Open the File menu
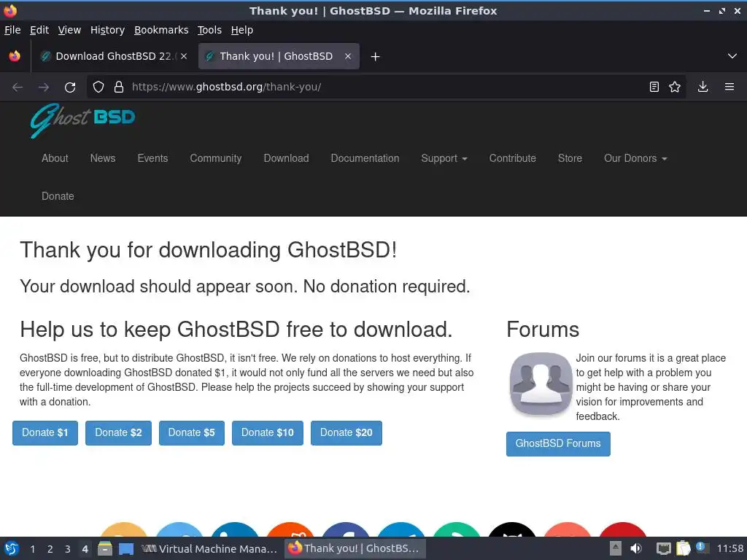Viewport: 747px width, 560px height. click(12, 30)
